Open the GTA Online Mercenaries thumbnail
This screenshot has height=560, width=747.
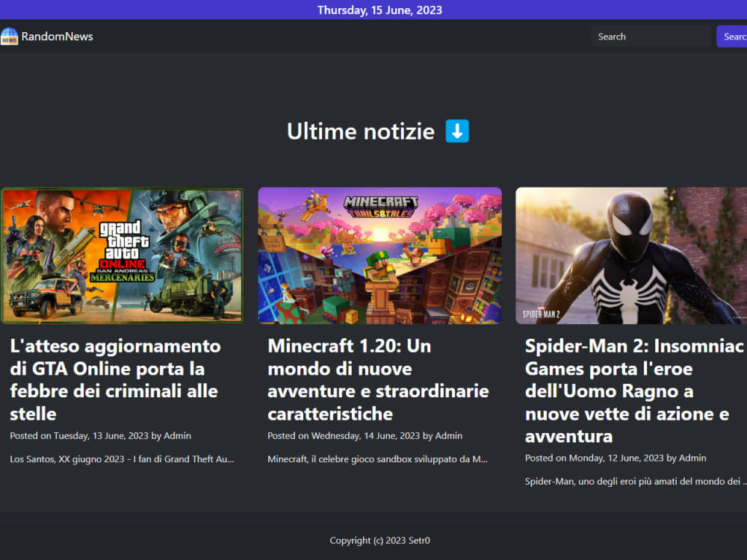point(122,255)
